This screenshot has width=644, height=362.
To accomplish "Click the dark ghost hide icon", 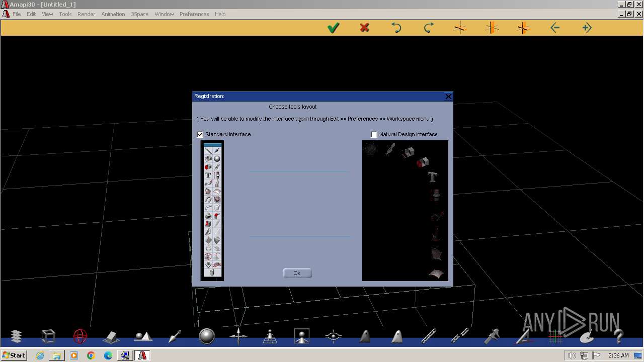I will coord(365,336).
